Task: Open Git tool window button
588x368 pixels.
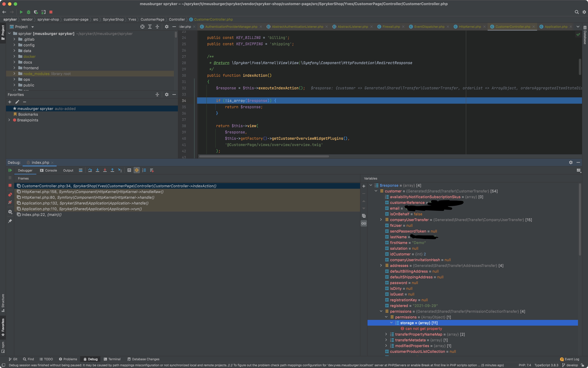Action: 13,359
